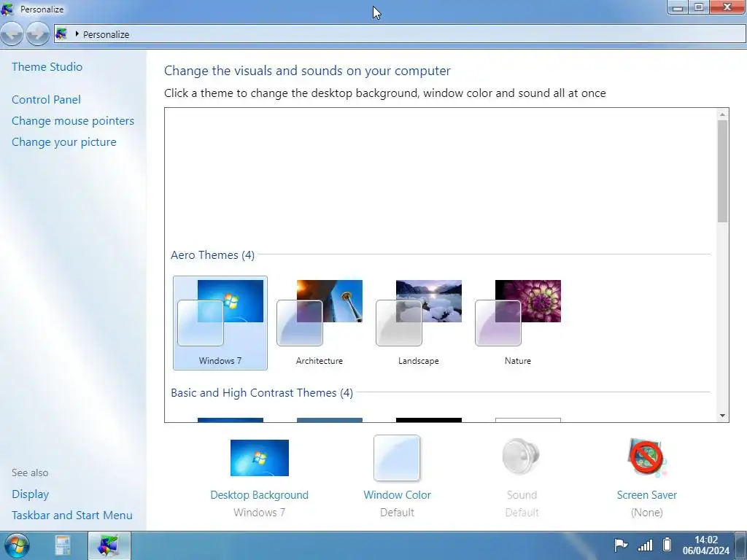Viewport: 747px width, 560px height.
Task: Open the Start menu orb
Action: point(17,545)
